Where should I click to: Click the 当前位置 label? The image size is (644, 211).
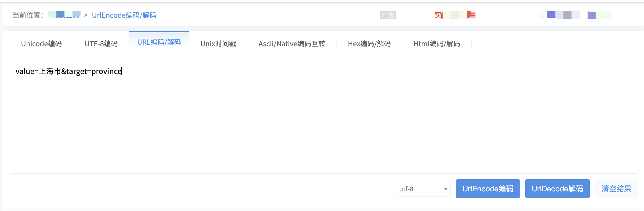[x=28, y=15]
